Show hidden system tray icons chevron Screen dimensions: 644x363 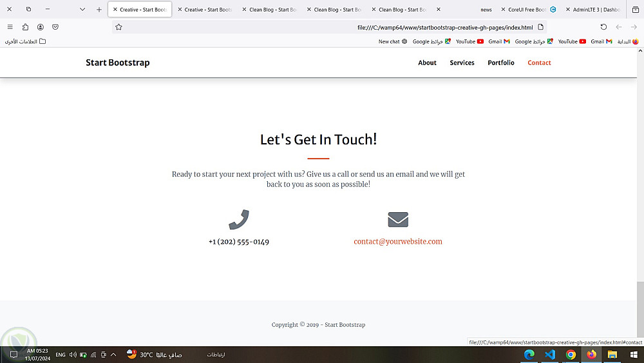(113, 355)
